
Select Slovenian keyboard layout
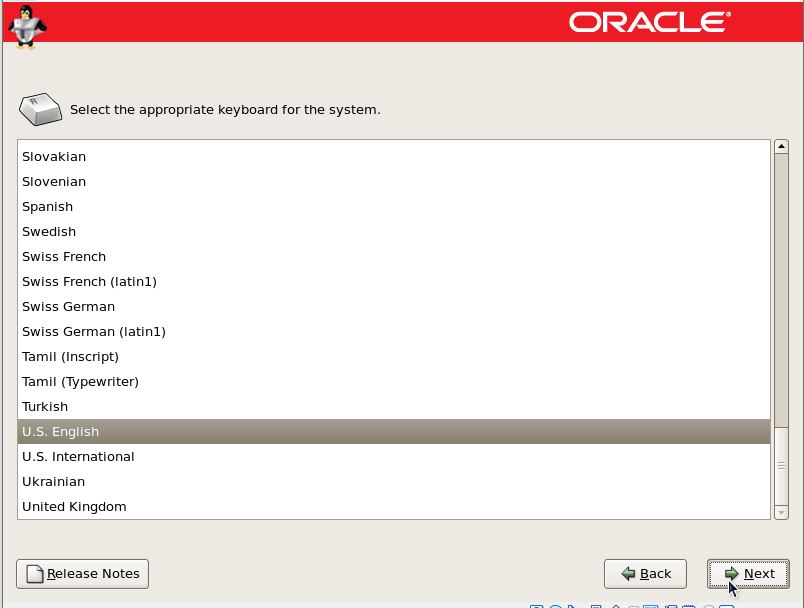click(394, 181)
